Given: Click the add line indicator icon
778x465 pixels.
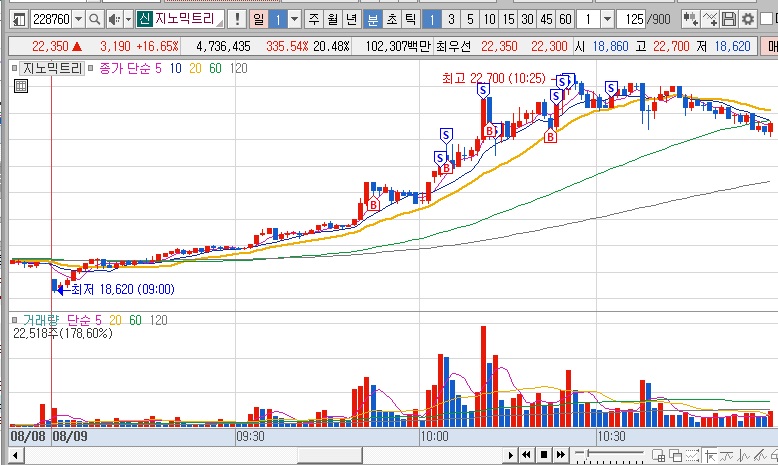Looking at the screenshot, I should [x=710, y=19].
